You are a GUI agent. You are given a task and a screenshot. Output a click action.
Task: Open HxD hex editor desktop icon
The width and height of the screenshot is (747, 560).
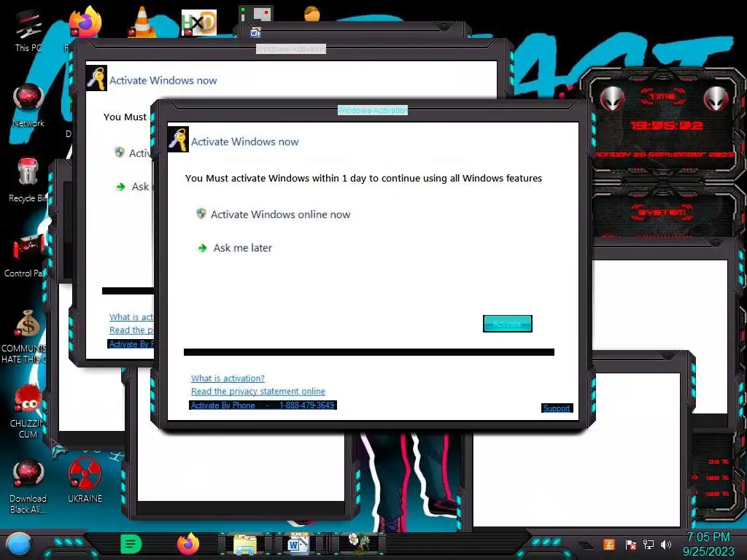coord(199,23)
